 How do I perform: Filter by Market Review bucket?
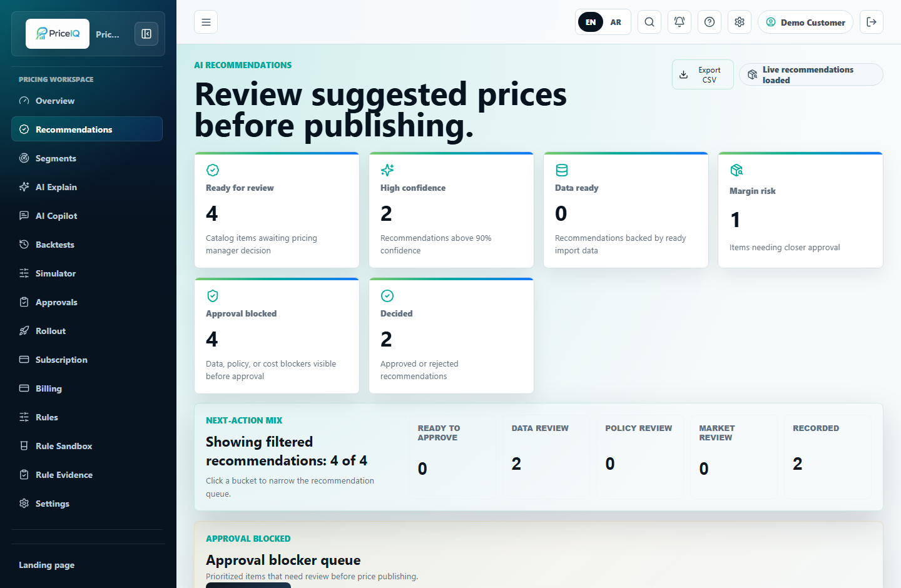pos(734,457)
